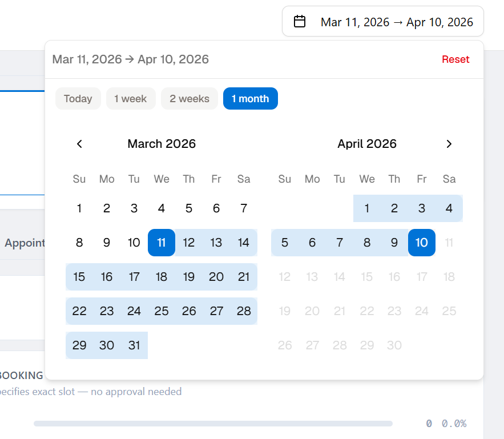
Task: Navigate to the previous month with the left arrow
Action: point(79,144)
